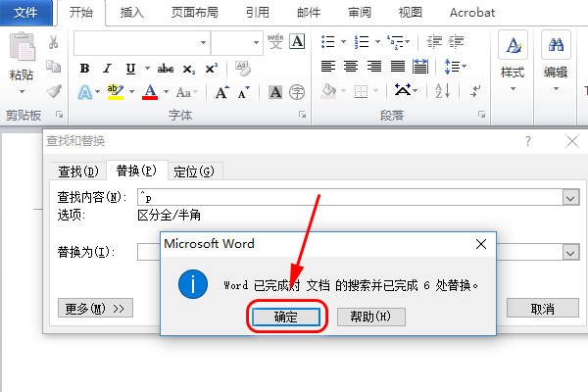Toggle bold formatting
This screenshot has width=588, height=392.
pos(84,69)
